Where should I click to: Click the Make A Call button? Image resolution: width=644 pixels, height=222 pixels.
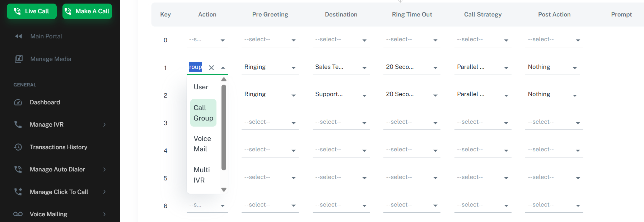pyautogui.click(x=87, y=11)
